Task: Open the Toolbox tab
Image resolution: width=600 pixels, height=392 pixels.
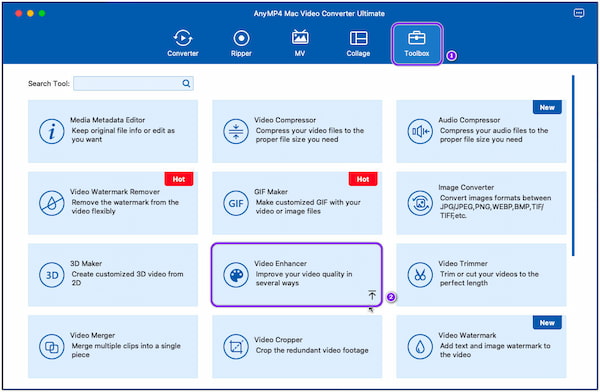Action: point(417,44)
